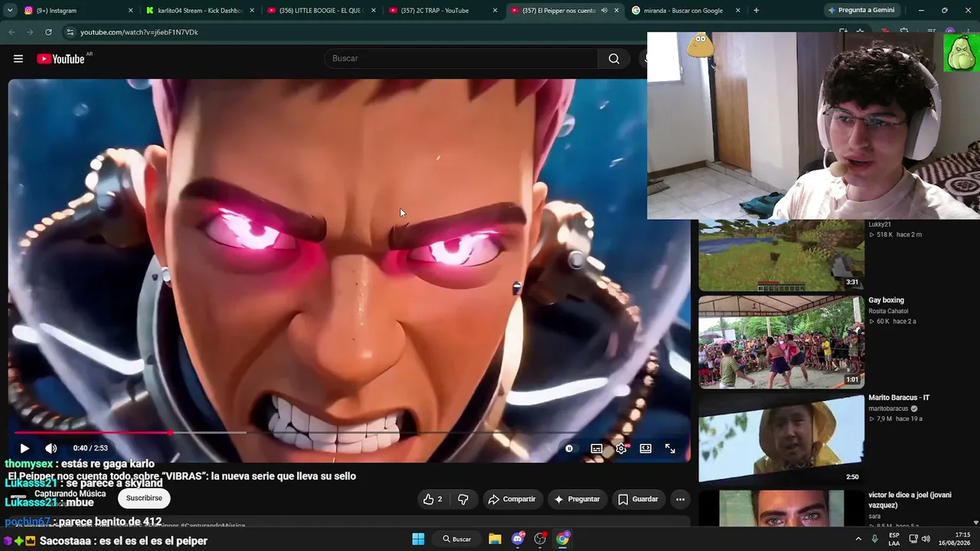Click the Compartir share button
The height and width of the screenshot is (551, 980).
pyautogui.click(x=512, y=499)
